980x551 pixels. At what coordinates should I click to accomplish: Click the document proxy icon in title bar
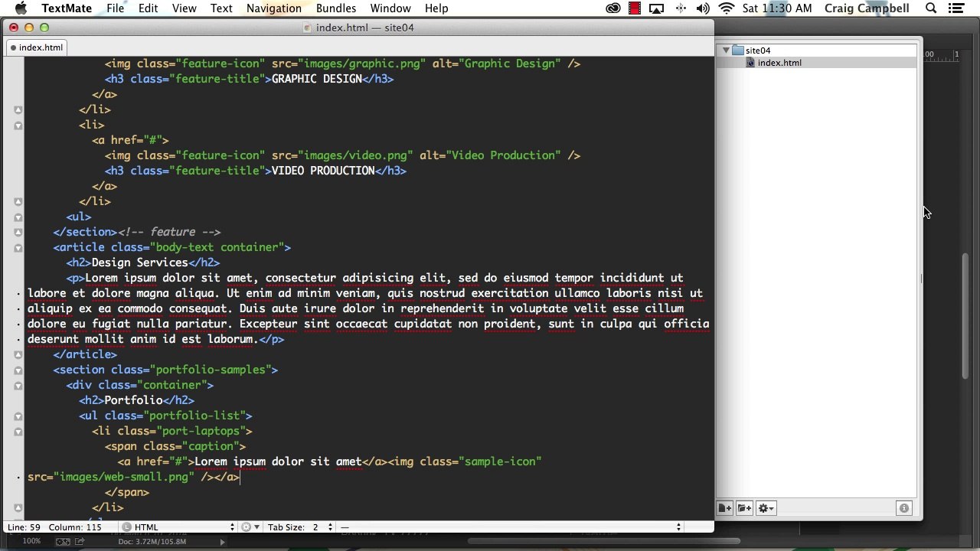point(308,28)
